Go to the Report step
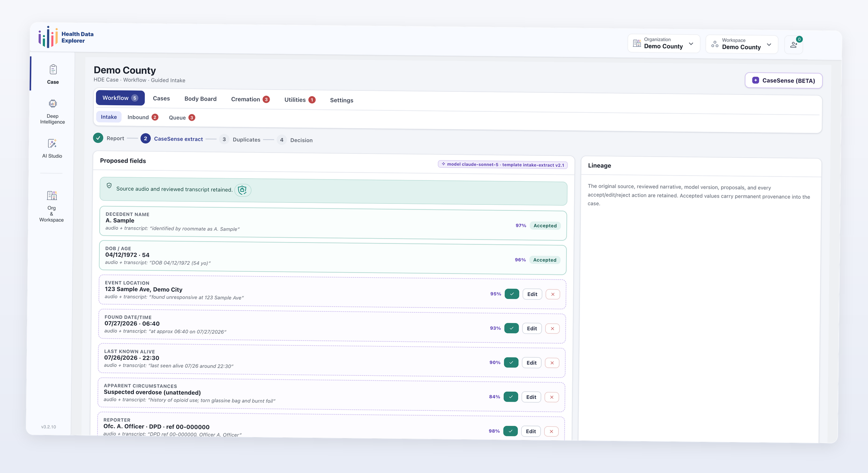 point(109,138)
